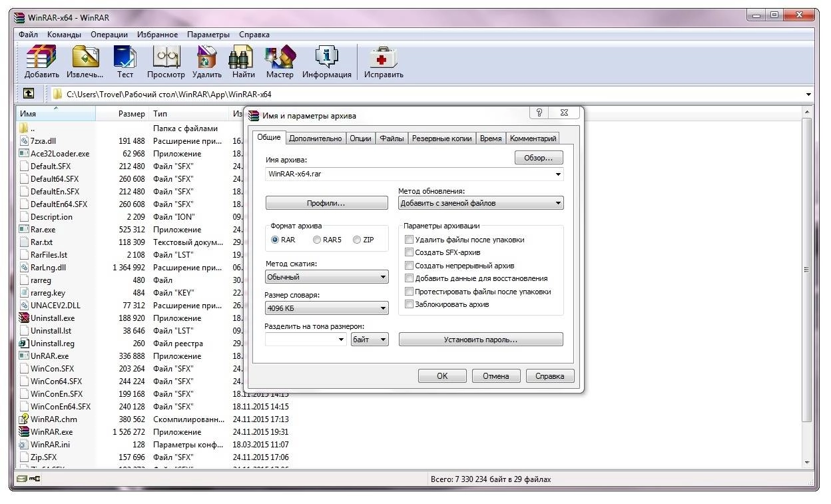Select the Ace32Loader.exe file icon

click(24, 154)
